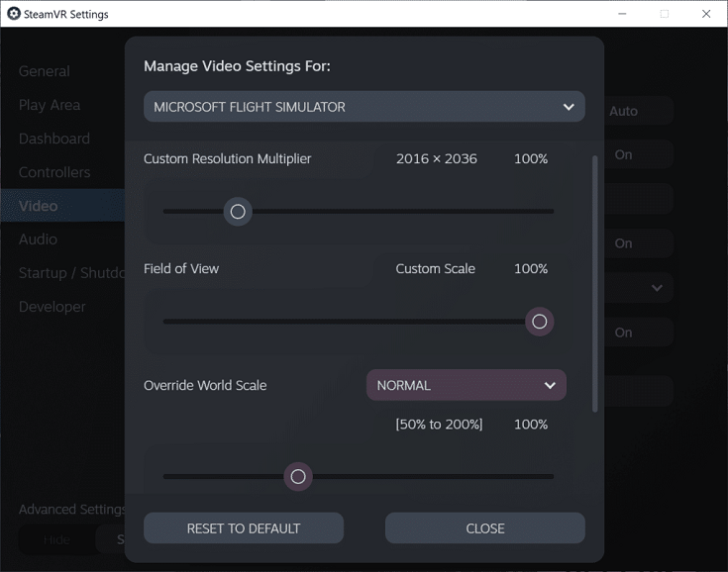Click the Field of View slider handle
The width and height of the screenshot is (728, 572).
click(x=539, y=322)
